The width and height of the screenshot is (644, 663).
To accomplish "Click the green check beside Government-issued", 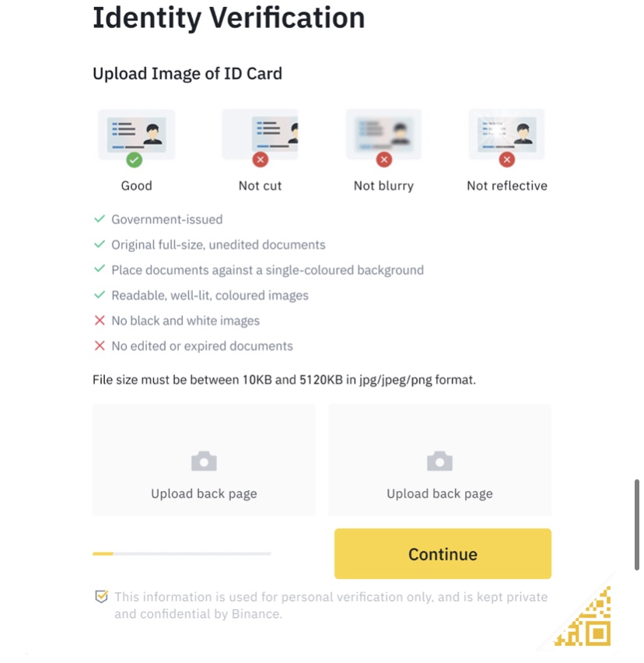I will click(99, 219).
